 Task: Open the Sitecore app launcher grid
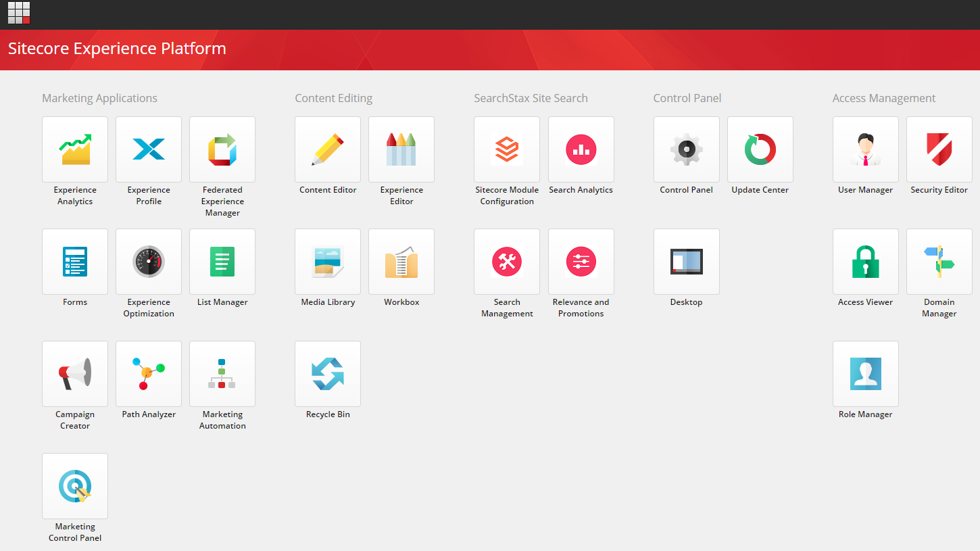point(18,14)
